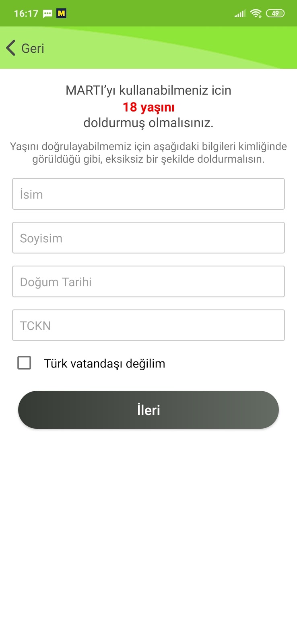
Task: Focus the Soyisim input field
Action: point(148,238)
